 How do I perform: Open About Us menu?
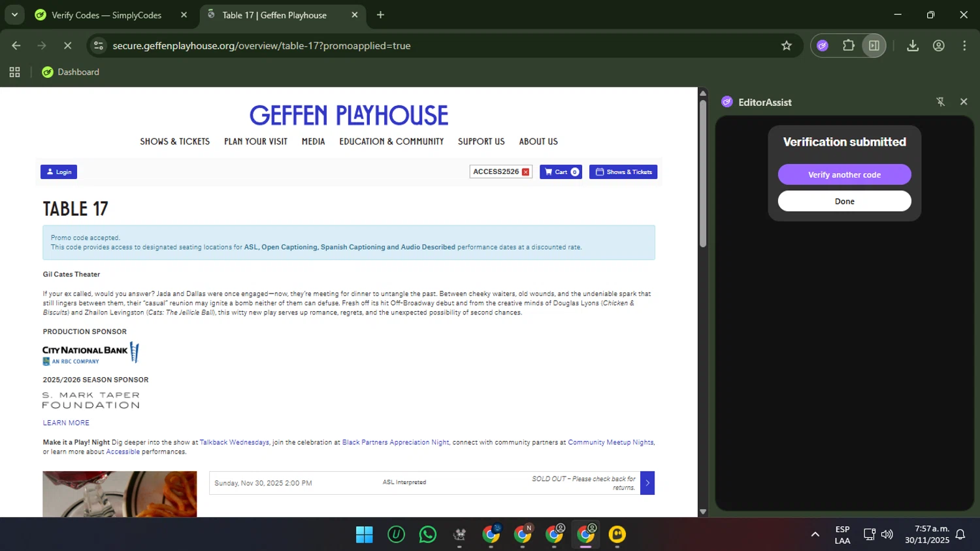click(538, 141)
